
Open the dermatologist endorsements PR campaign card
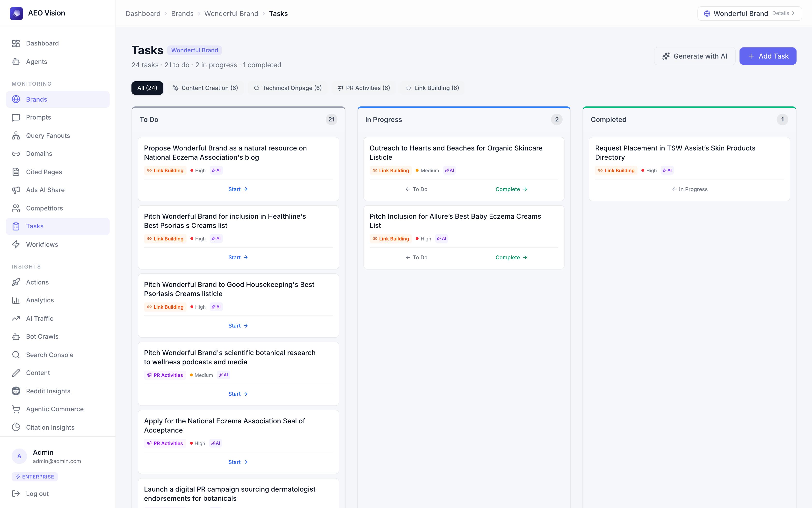[238, 493]
